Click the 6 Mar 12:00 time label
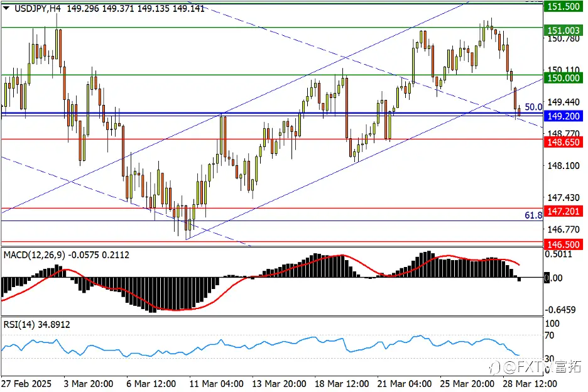This screenshot has height=392, width=588. [x=151, y=384]
